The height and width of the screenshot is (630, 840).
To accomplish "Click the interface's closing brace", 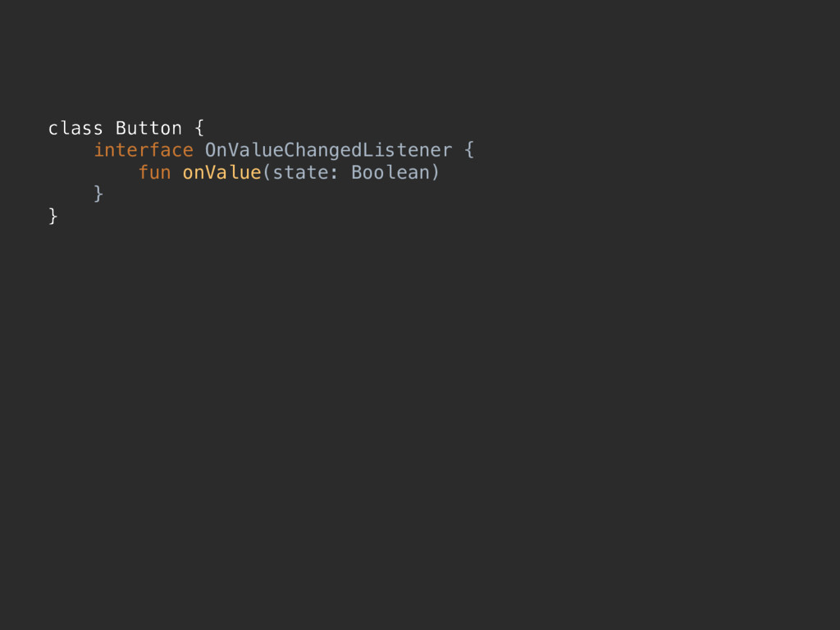I will [98, 194].
